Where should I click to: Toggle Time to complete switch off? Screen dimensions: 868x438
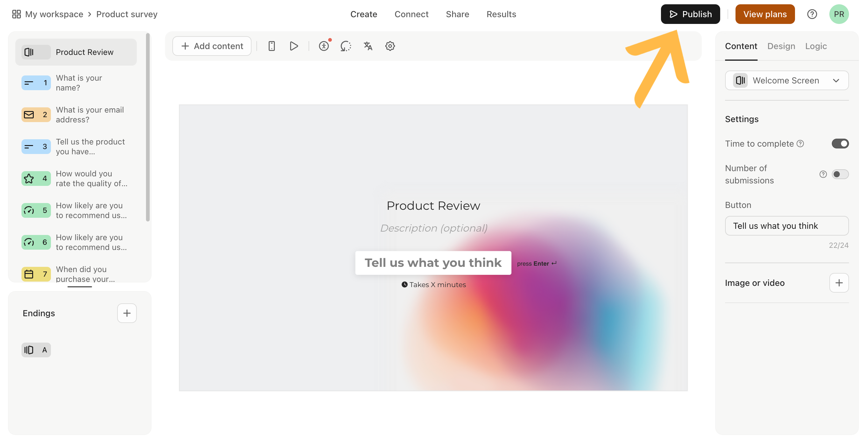[840, 144]
